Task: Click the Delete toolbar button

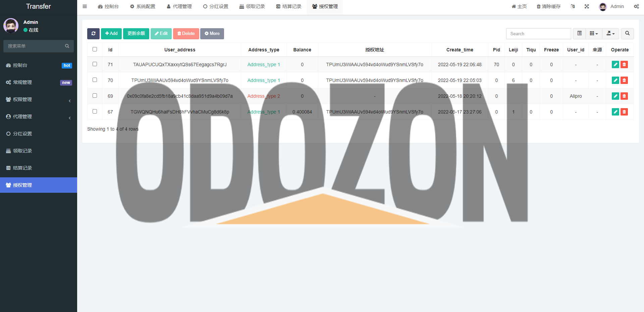Action: [186, 34]
